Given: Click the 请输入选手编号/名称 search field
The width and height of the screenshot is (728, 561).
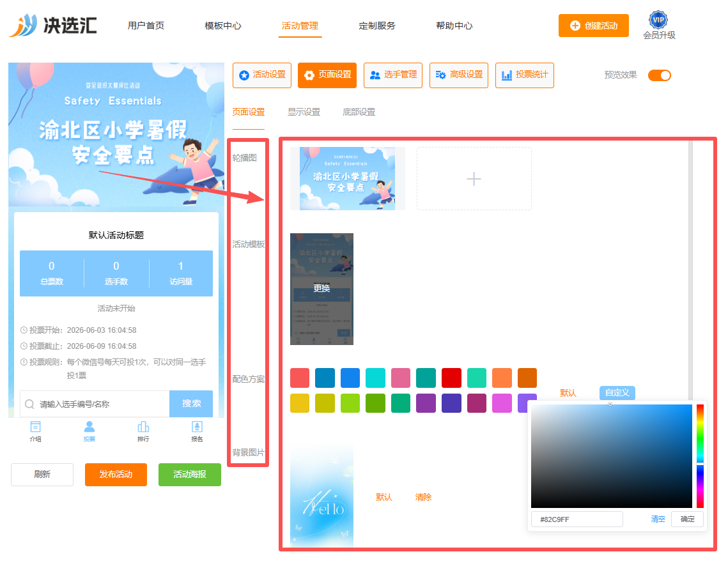Looking at the screenshot, I should click(x=95, y=404).
